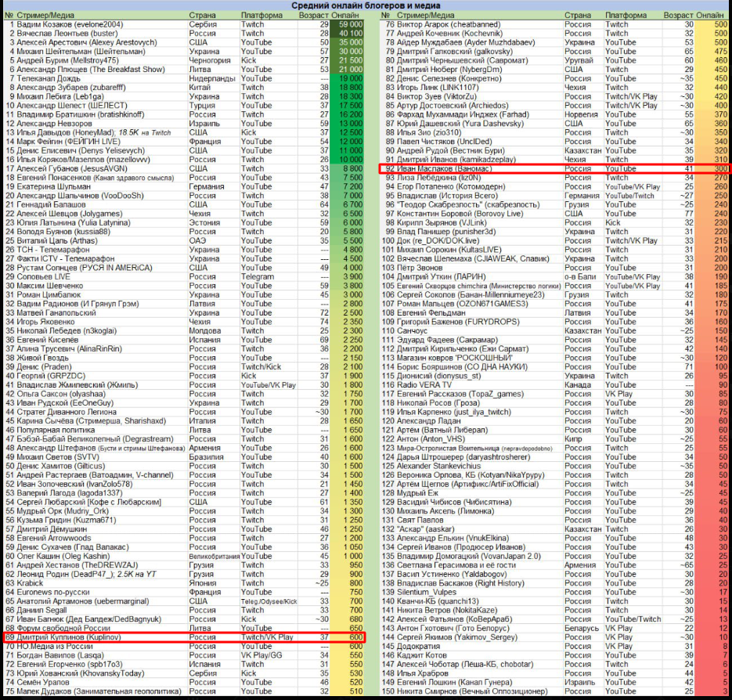Select the age "77" cell for Константин Боровой

(x=689, y=214)
